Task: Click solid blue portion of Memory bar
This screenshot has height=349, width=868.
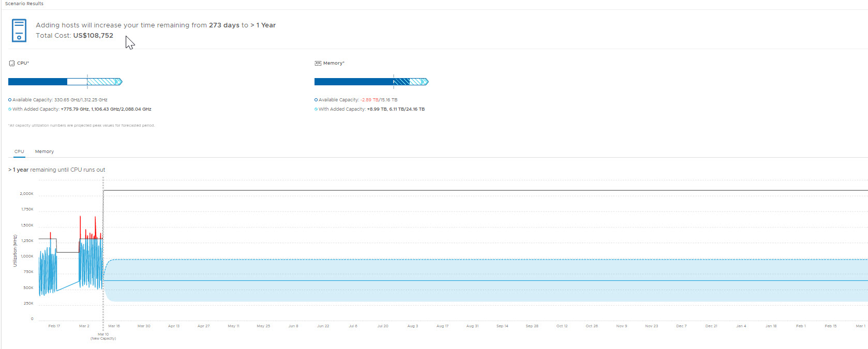Action: click(353, 82)
